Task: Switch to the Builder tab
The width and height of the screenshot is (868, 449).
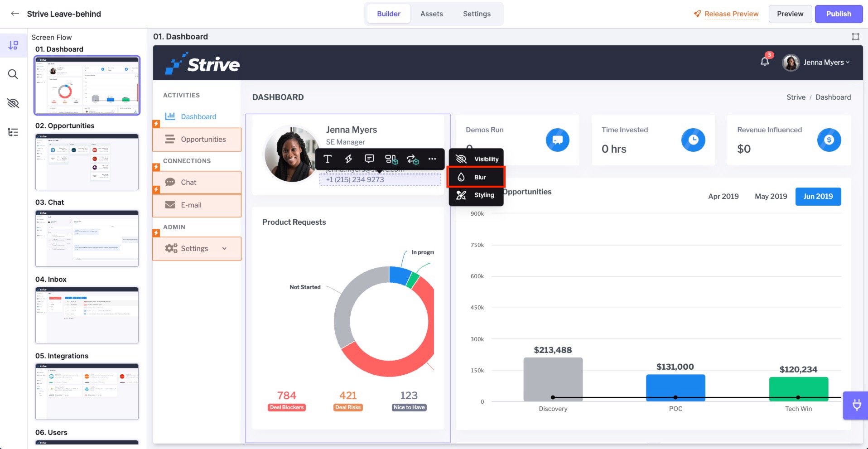Action: coord(389,14)
